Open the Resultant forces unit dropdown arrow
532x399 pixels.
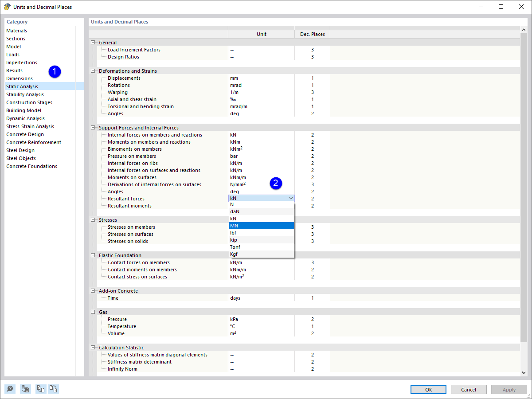(291, 198)
